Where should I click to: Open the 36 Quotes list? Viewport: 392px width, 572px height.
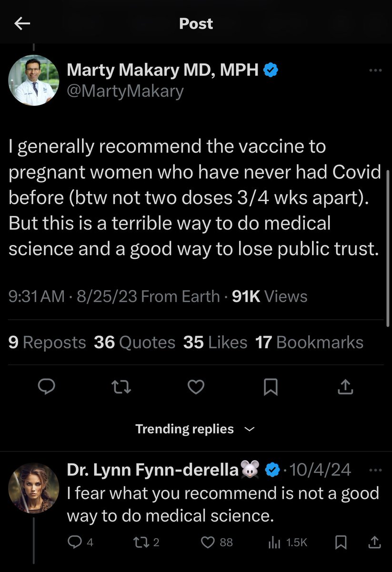click(135, 342)
